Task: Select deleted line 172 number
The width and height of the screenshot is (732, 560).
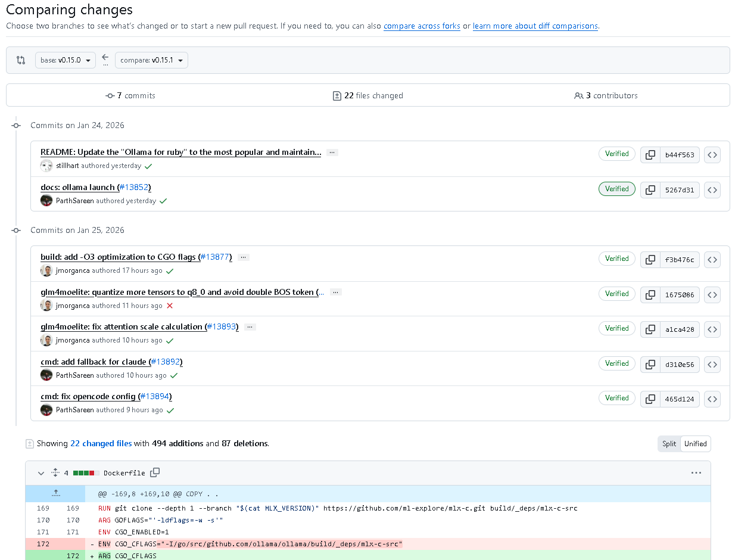Action: (43, 544)
